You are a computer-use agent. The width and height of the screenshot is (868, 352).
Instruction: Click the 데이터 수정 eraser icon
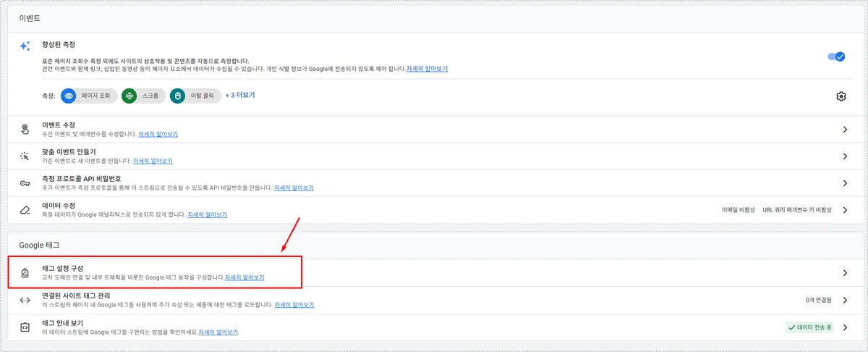[x=25, y=210]
